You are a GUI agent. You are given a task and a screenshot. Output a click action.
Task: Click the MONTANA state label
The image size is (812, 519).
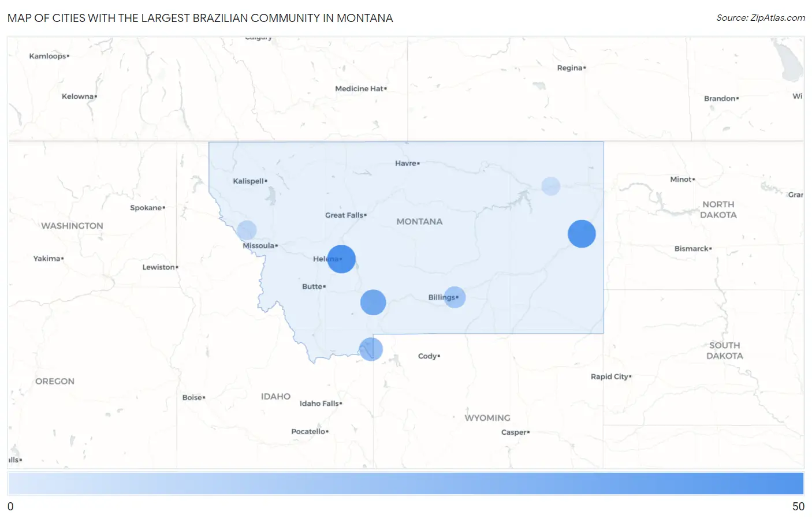coord(419,222)
